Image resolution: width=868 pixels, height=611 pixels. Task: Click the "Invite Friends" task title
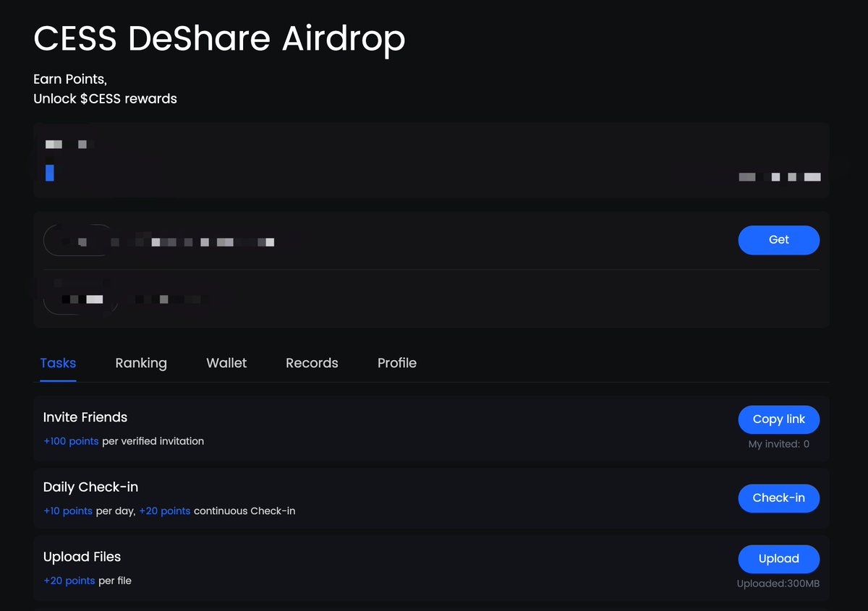pyautogui.click(x=85, y=417)
